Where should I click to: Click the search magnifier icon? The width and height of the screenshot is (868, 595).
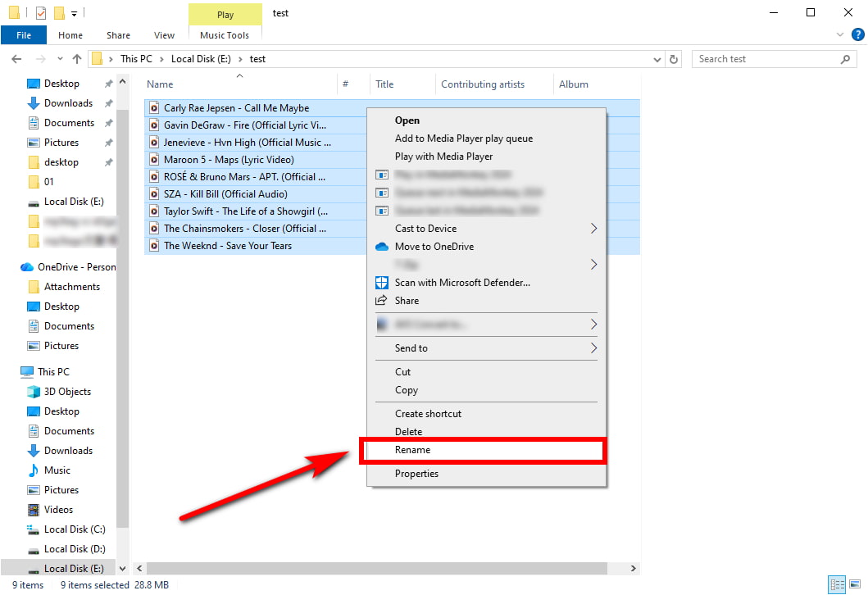[846, 59]
